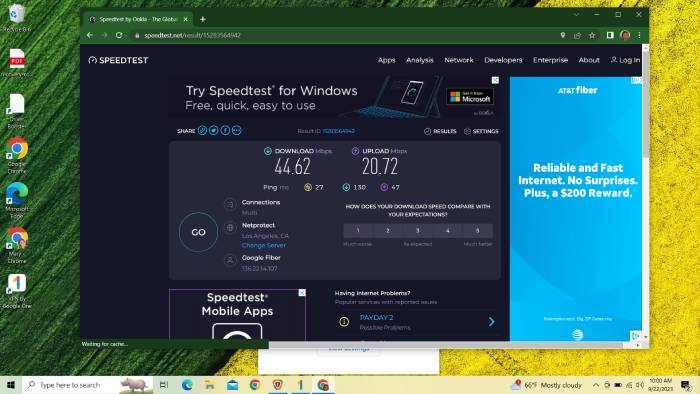
Task: Open Speedtest Settings
Action: pyautogui.click(x=481, y=131)
